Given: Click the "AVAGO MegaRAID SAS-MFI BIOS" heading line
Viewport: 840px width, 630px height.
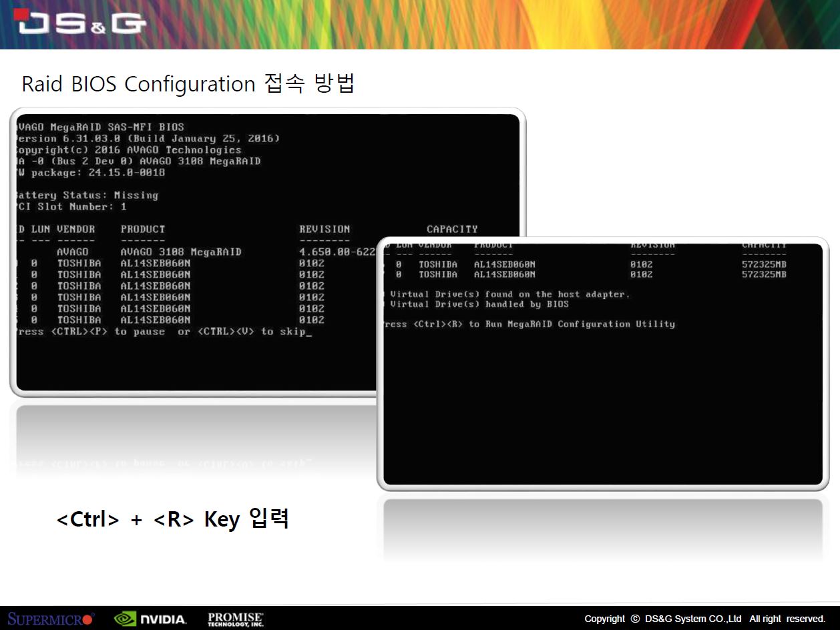Looking at the screenshot, I should 100,127.
